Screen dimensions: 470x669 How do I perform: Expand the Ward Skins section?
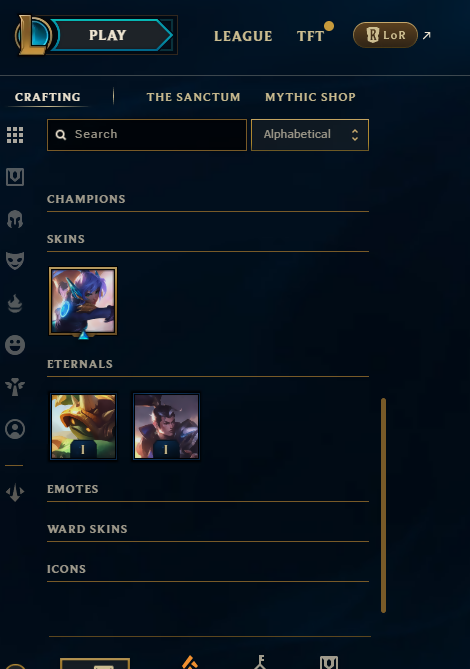point(208,529)
